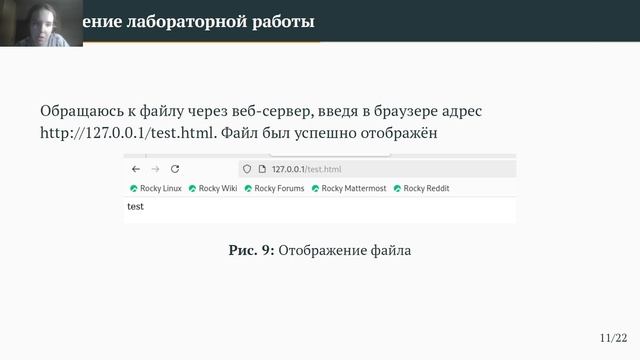Click the http://127.0.0.1/test.html text in paragraph
The height and width of the screenshot is (360, 640).
[127, 133]
